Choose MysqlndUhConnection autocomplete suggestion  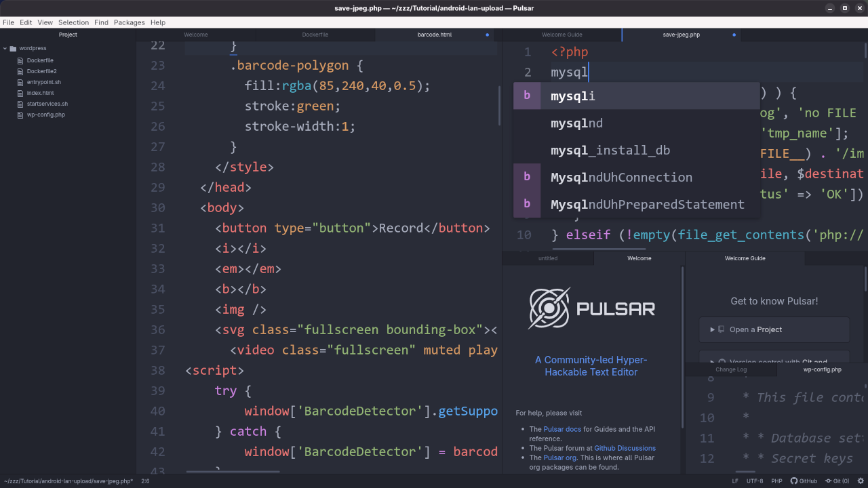click(x=636, y=178)
